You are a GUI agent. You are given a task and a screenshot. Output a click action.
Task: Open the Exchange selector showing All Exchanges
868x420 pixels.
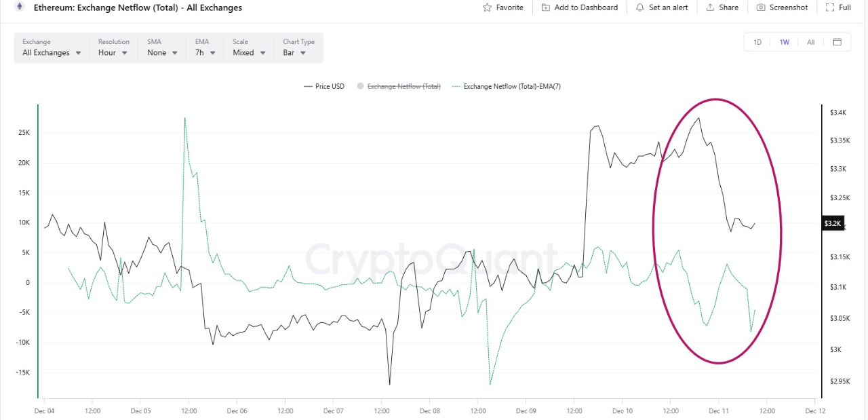tap(50, 52)
